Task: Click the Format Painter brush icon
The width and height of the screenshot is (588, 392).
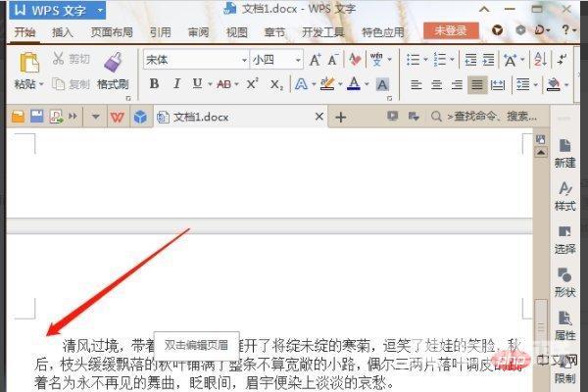Action: [112, 63]
